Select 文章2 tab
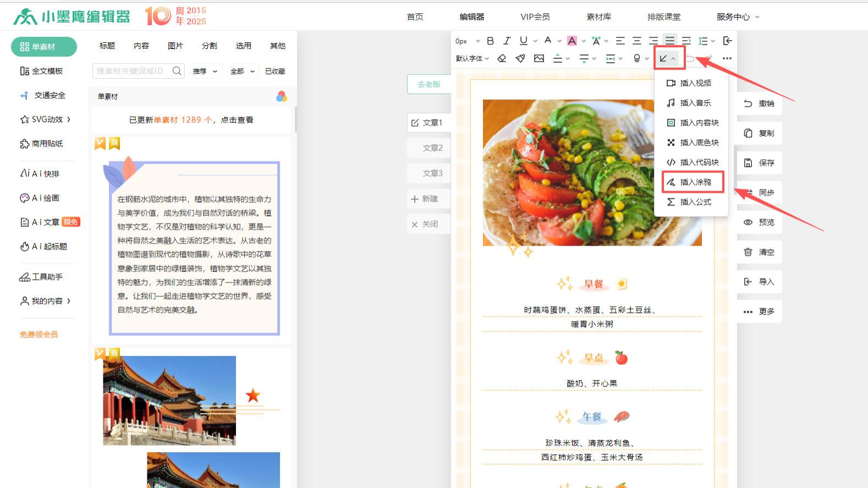This screenshot has height=488, width=868. (429, 148)
